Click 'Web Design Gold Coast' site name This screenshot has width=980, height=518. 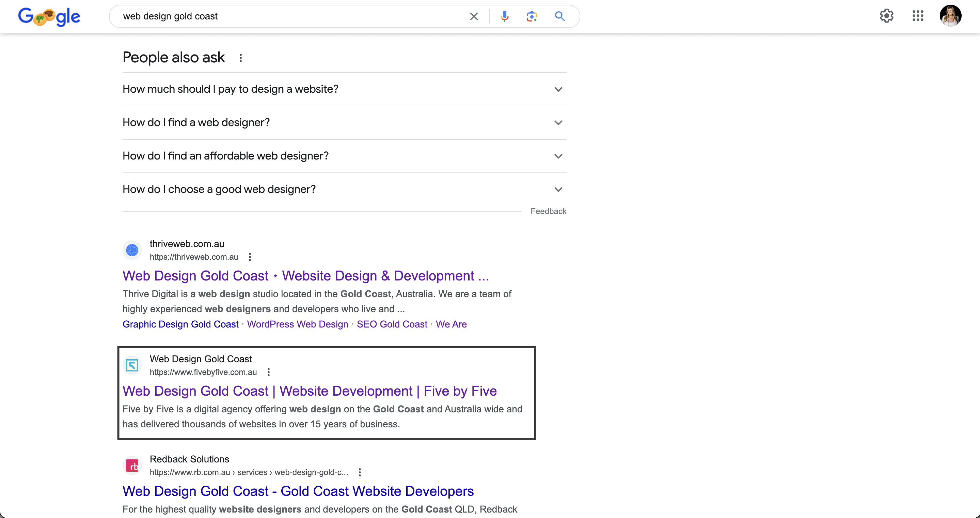(201, 359)
